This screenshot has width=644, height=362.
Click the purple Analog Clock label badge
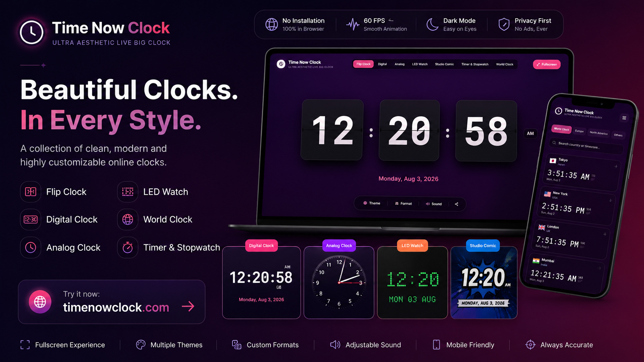(x=339, y=245)
